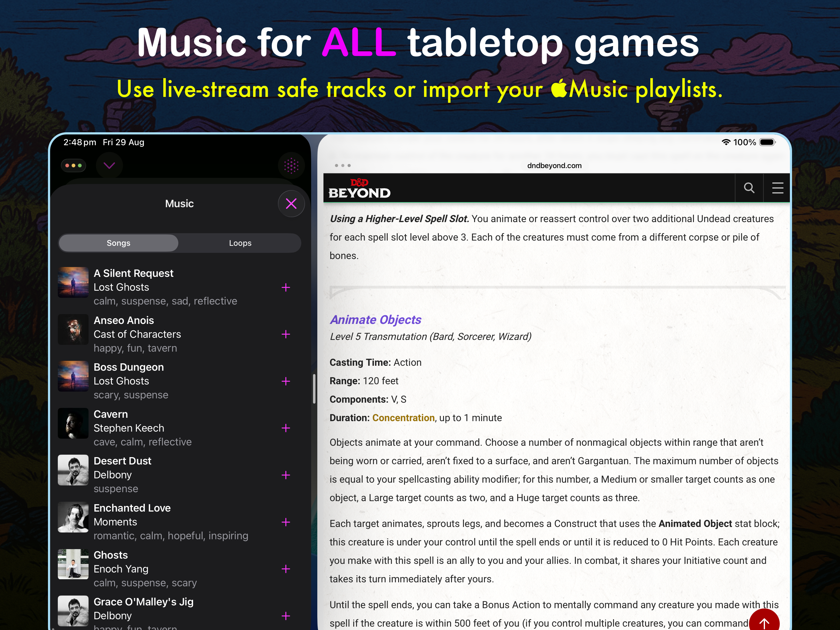
Task: Tap the dndbeyond.com address bar
Action: pyautogui.click(x=554, y=166)
